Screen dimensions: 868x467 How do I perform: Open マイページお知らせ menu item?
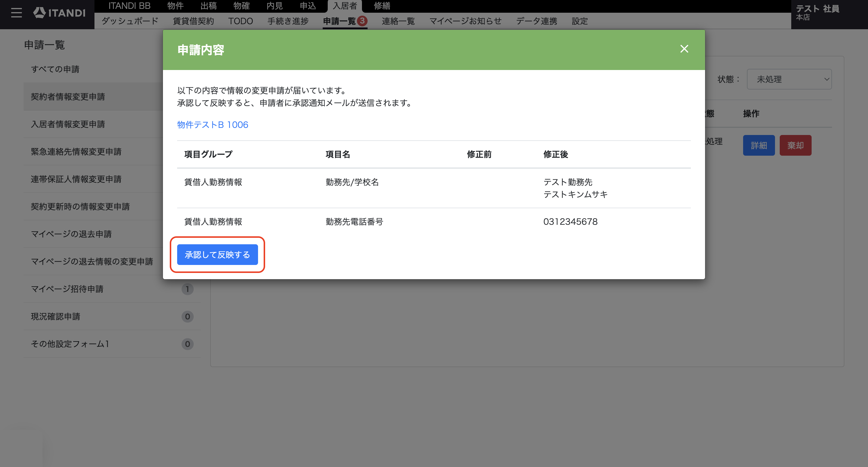click(x=465, y=21)
